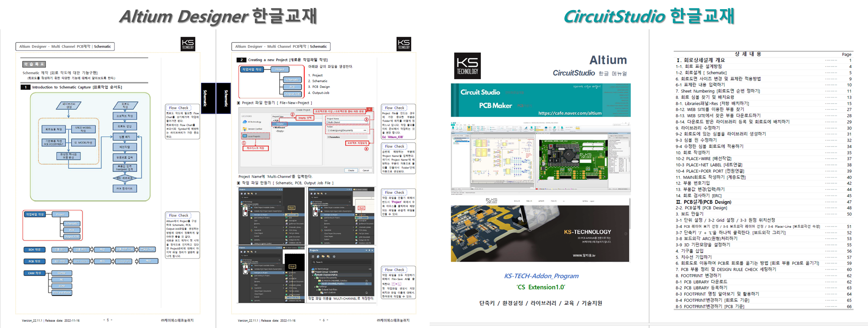The image size is (868, 328).
Task: Click the '- 6 -' page number footer
Action: (324, 320)
